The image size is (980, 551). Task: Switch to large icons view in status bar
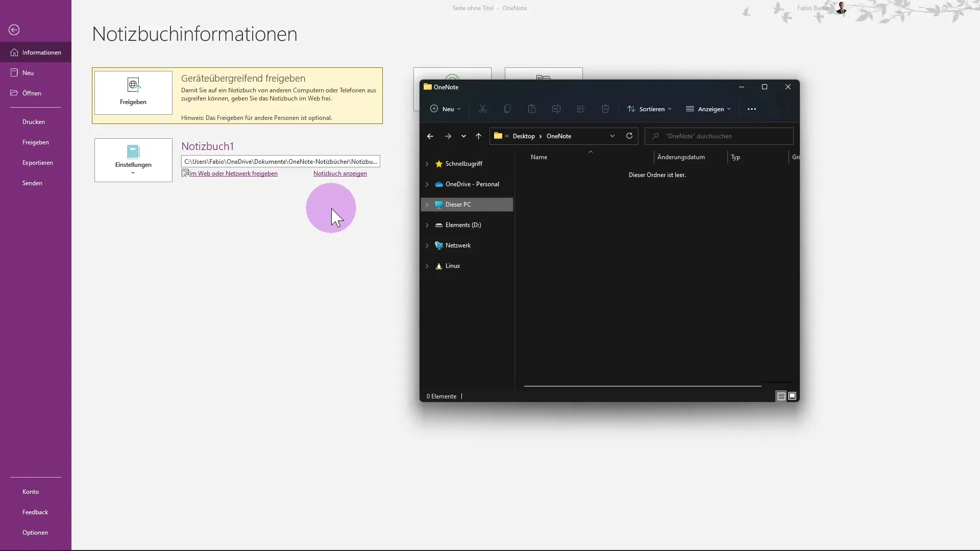(792, 396)
